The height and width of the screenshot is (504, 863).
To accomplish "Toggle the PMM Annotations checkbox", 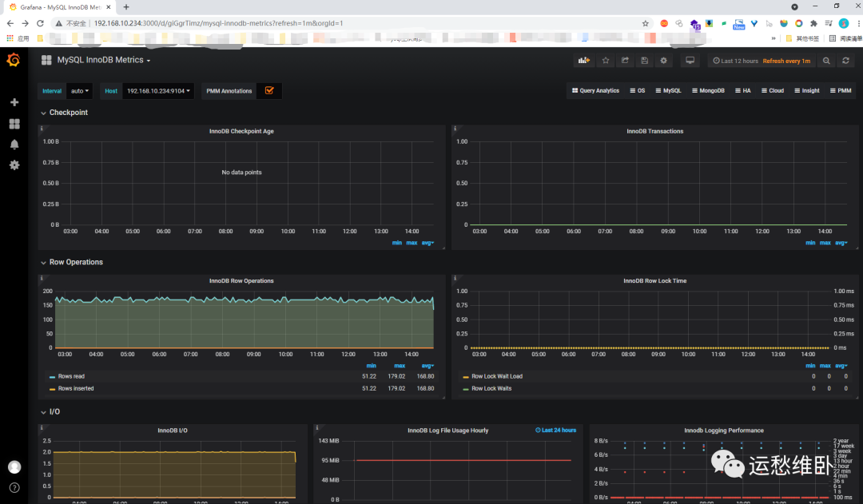I will pos(269,91).
